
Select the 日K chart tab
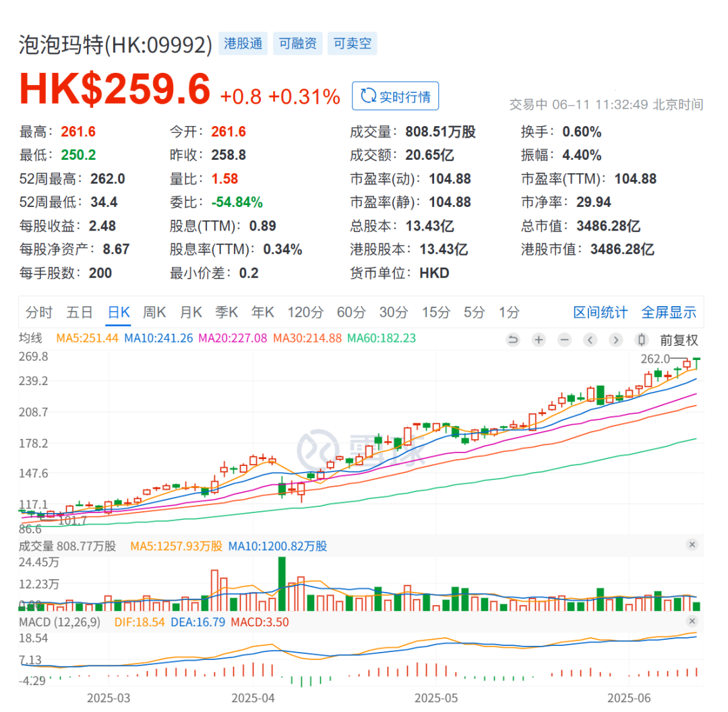point(119,312)
